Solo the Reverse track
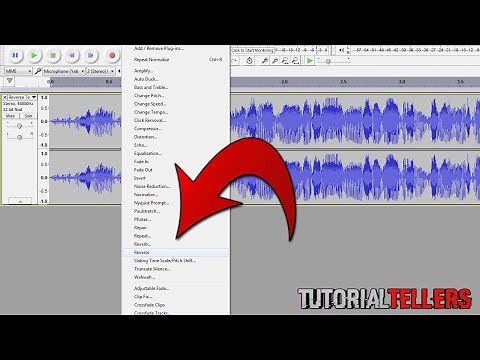The width and height of the screenshot is (480, 360). click(28, 116)
